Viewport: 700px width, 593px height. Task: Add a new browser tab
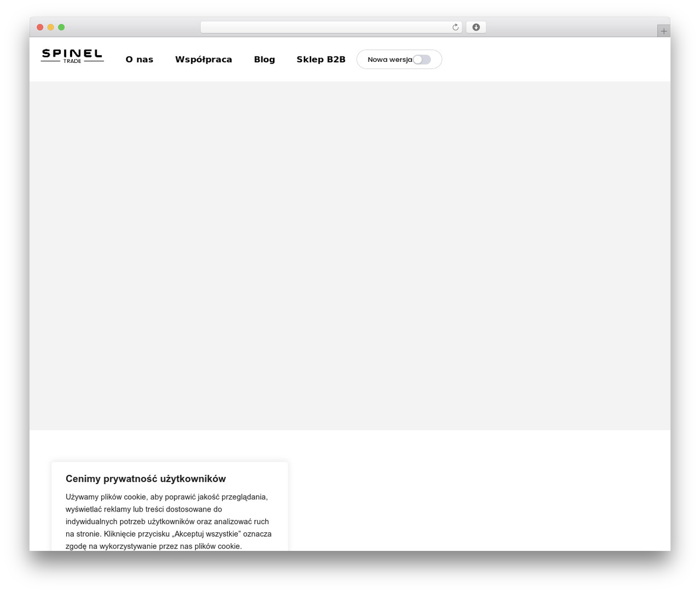[664, 31]
